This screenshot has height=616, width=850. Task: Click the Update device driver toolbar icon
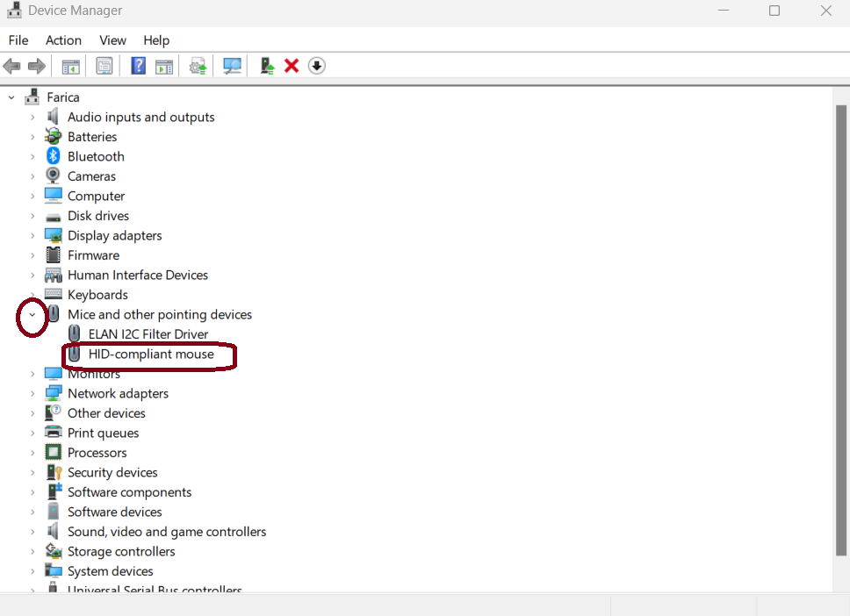point(198,66)
